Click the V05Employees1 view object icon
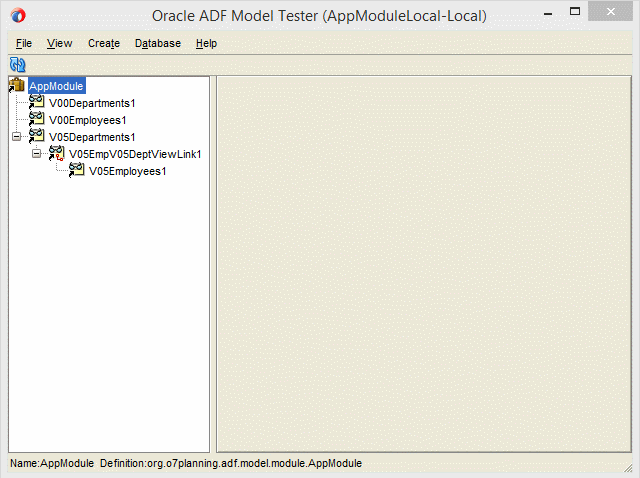This screenshot has width=640, height=478. [76, 171]
